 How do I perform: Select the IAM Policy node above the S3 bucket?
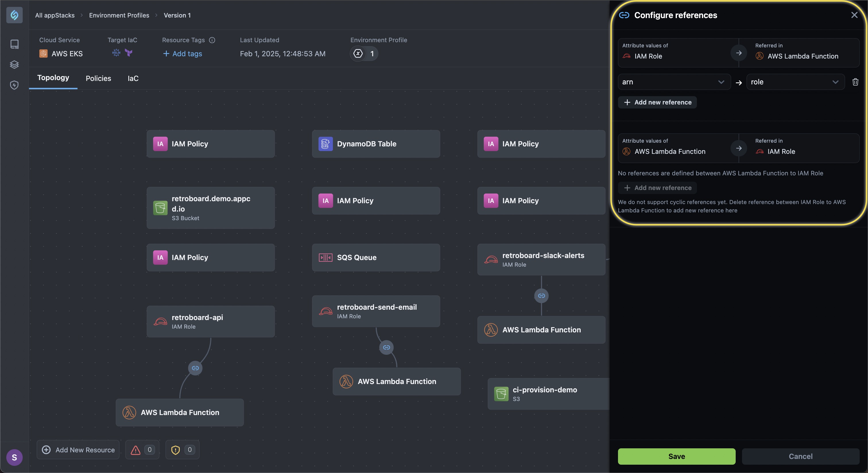click(211, 144)
